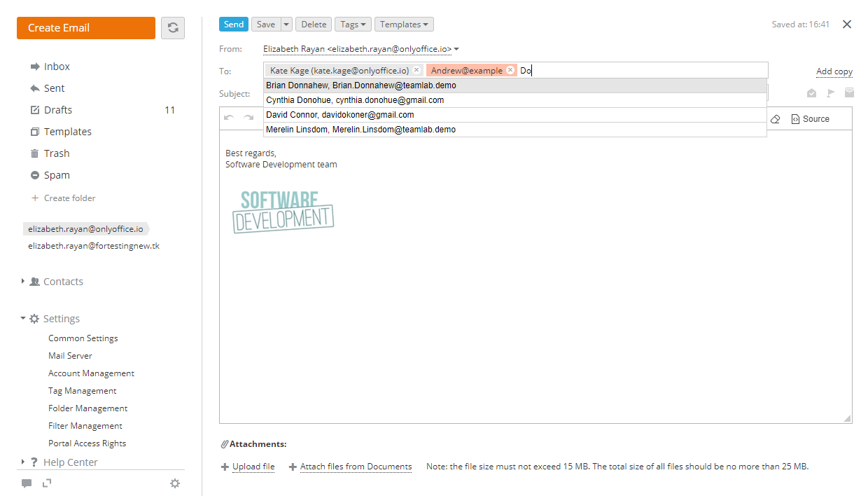Image resolution: width=868 pixels, height=496 pixels.
Task: Click the calendar icon near subject
Action: (x=849, y=93)
